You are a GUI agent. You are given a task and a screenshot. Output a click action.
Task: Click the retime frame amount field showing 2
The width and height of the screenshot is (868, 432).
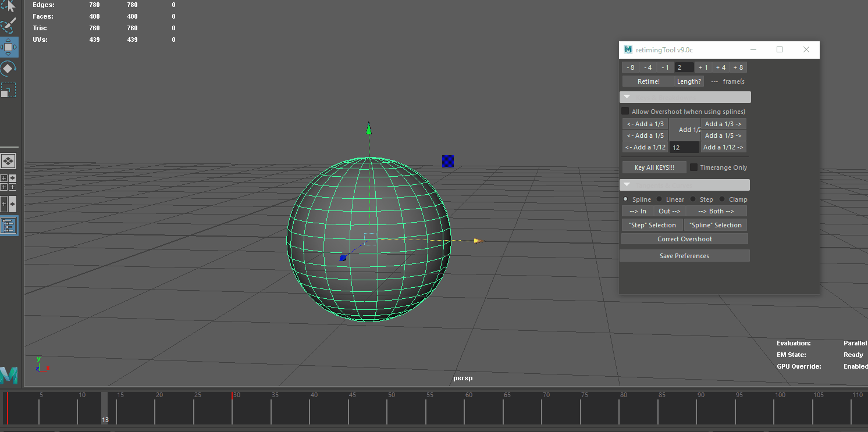(684, 67)
